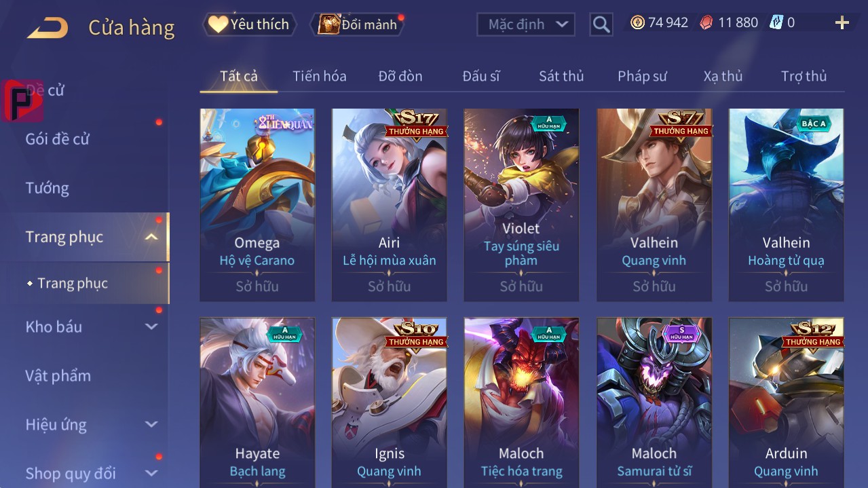The image size is (868, 488).
Task: Open the Gói đề cử menu
Action: tap(58, 139)
